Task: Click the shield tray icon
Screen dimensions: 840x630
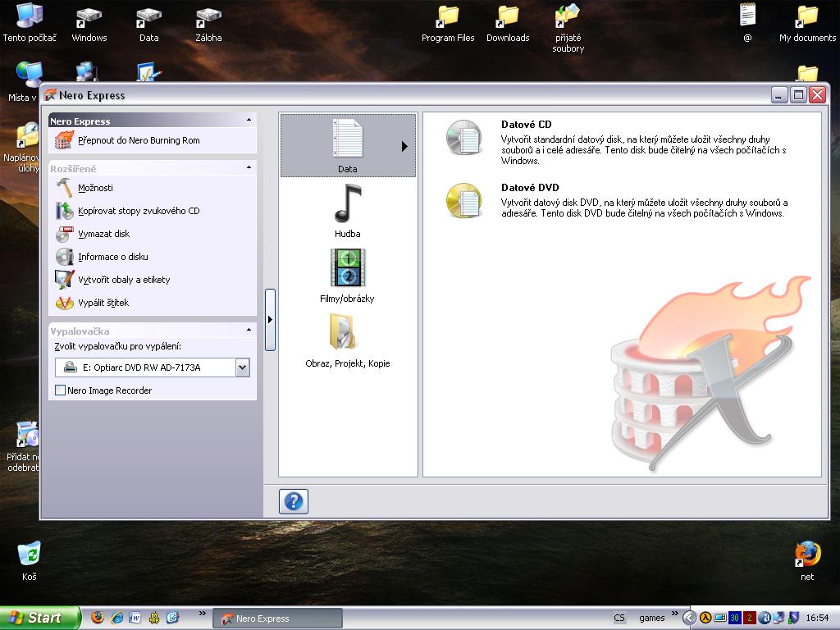Action: [794, 618]
